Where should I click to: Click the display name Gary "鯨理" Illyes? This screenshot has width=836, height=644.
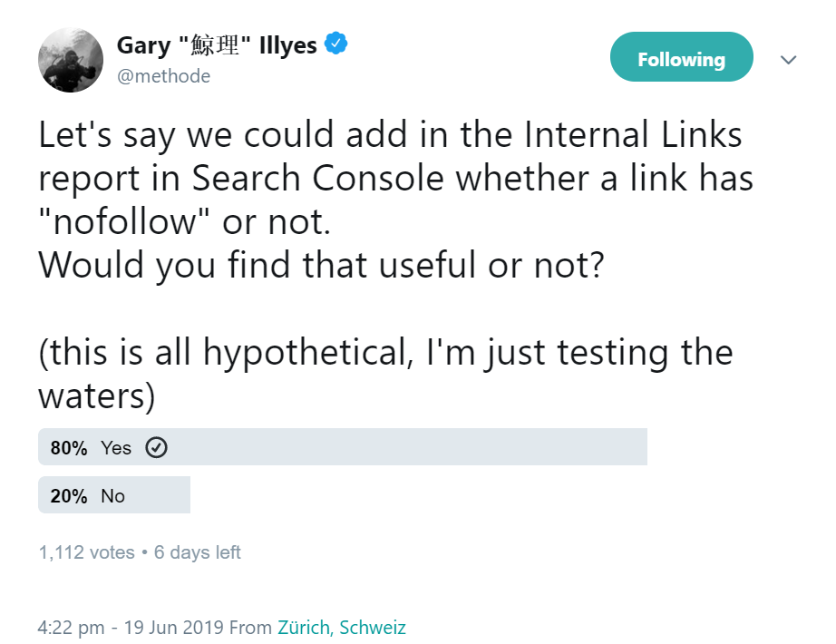[x=218, y=44]
